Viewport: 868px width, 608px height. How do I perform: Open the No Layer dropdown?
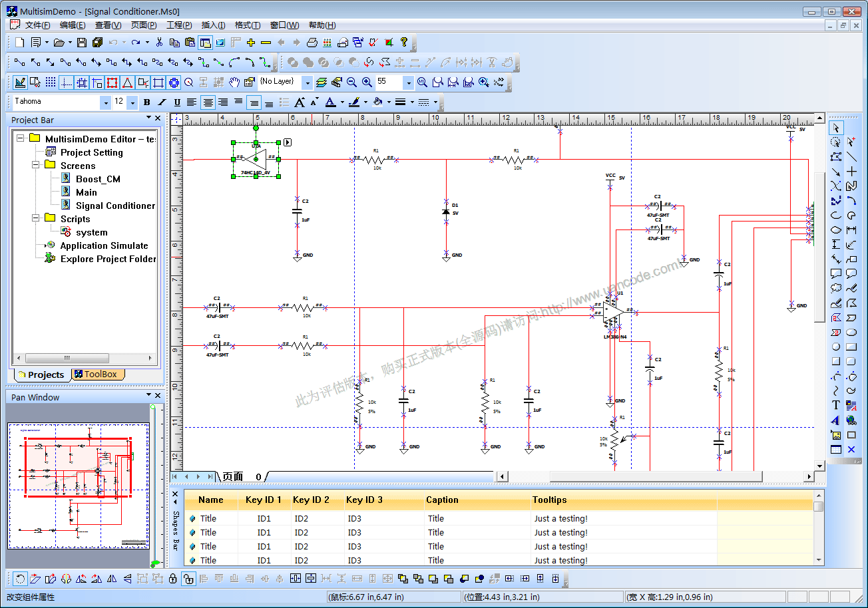tap(307, 82)
